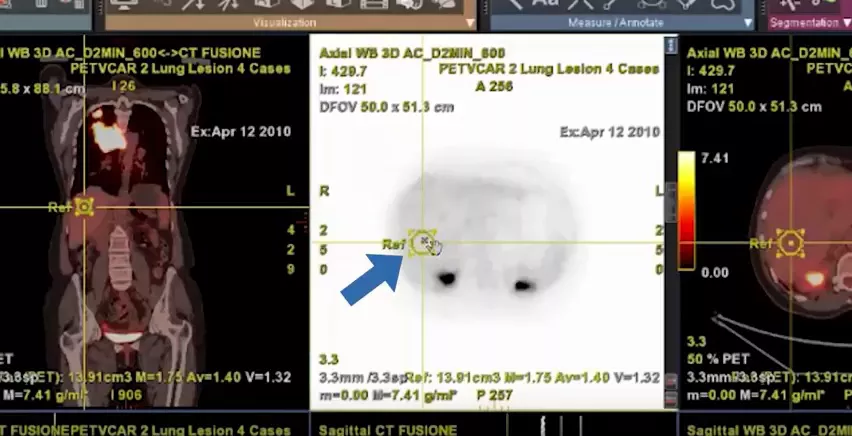Click the monitor display icon in Visualization toolbar
This screenshot has height=436, width=852.
[x=123, y=4]
